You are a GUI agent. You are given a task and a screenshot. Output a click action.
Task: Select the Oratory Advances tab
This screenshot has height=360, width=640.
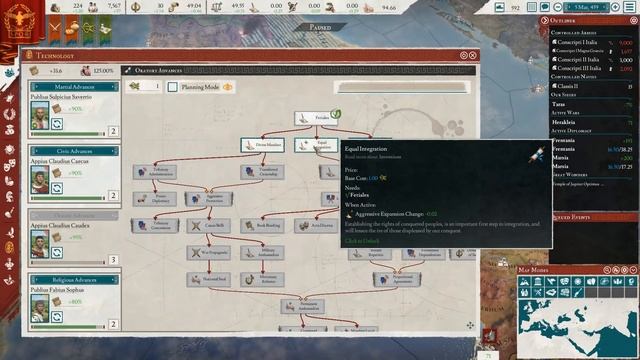[75, 215]
